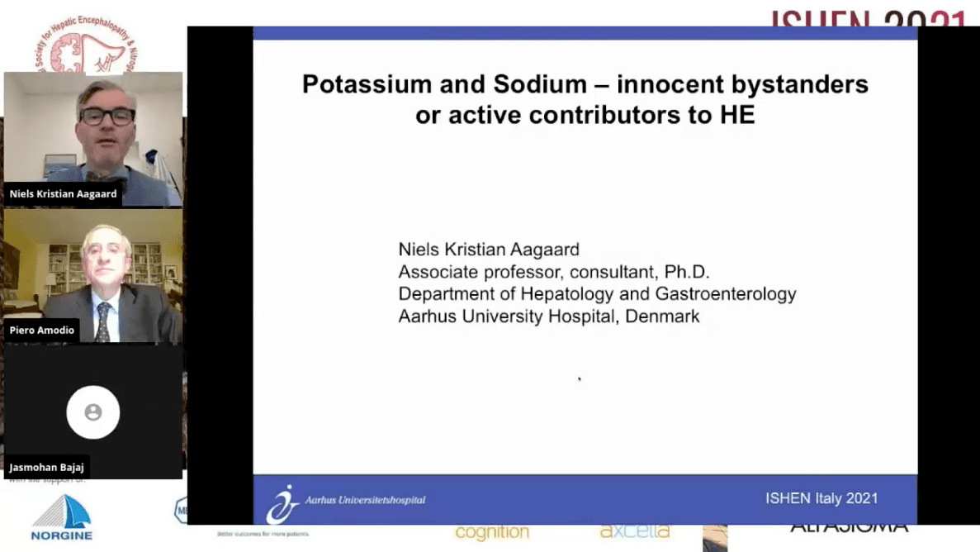Click 'Aarhus University Hospital, Denmark' line
Viewport: 980px width, 552px height.
(x=549, y=316)
